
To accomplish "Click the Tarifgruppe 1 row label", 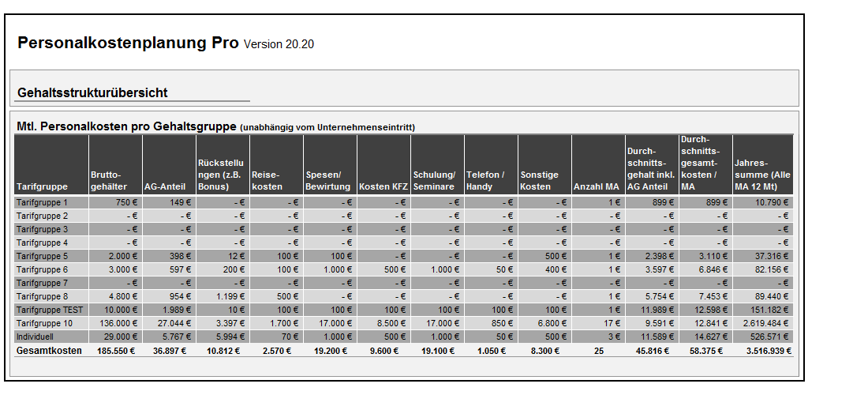I will pos(43,202).
